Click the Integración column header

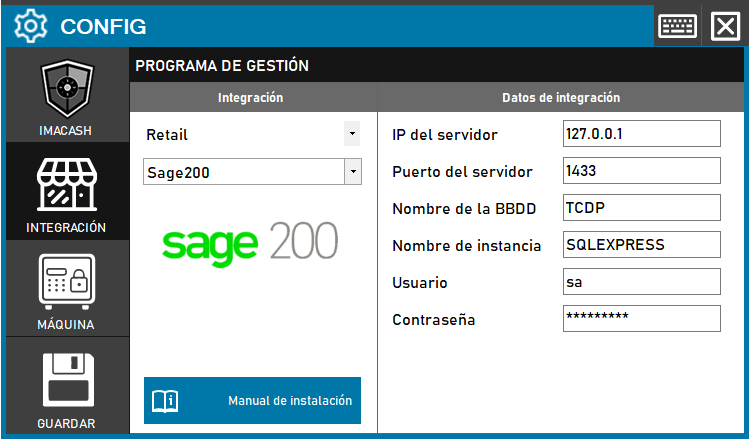[251, 98]
